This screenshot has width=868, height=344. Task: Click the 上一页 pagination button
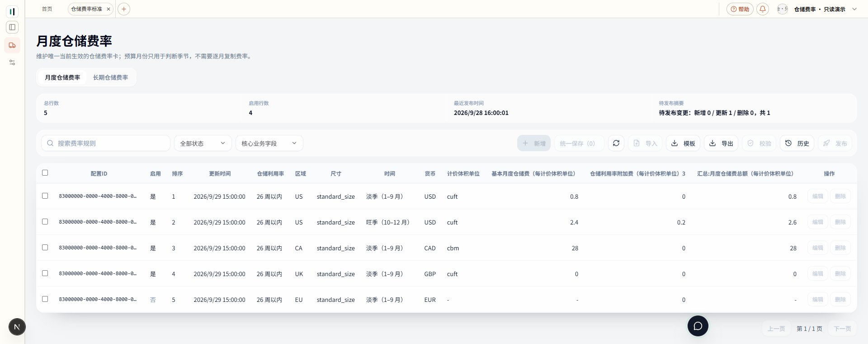[x=776, y=329]
